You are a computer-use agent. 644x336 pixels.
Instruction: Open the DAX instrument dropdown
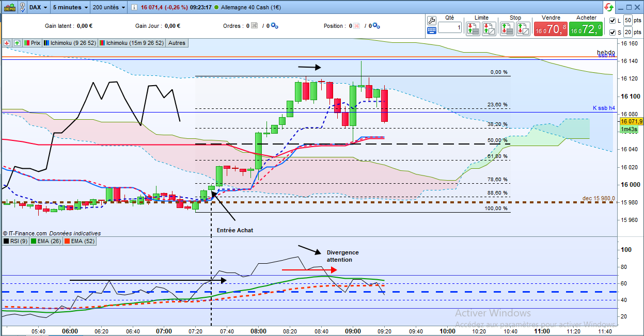pos(39,7)
